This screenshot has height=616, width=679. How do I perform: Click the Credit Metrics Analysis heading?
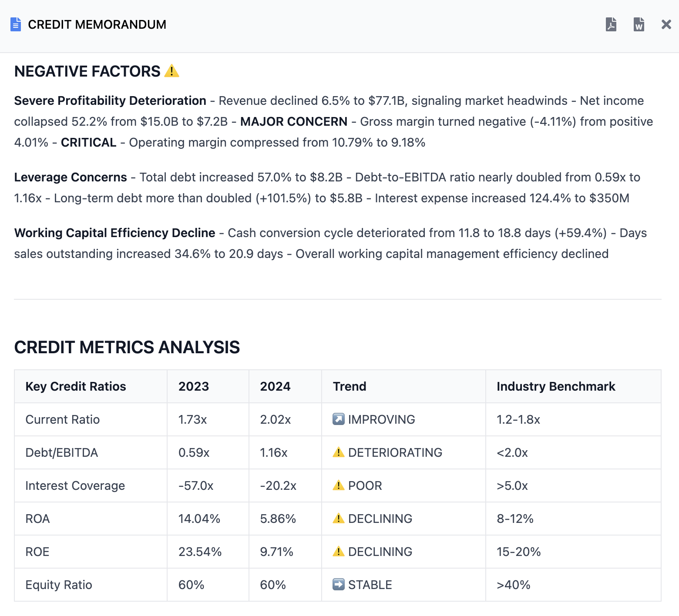pos(127,347)
